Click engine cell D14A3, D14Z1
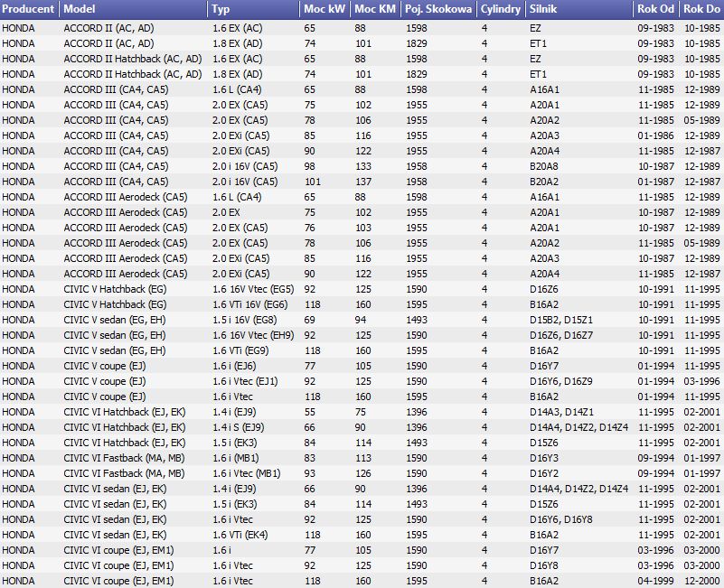 561,412
